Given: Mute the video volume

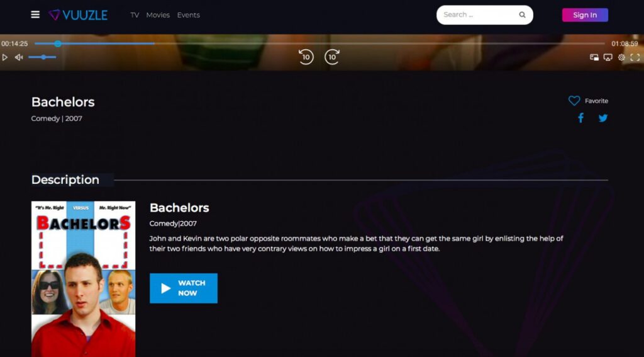Looking at the screenshot, I should click(19, 57).
